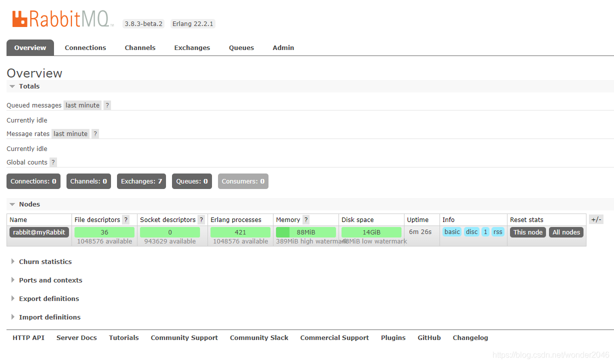Click the basic info tag
Viewport: 614px width, 364px height.
[452, 232]
